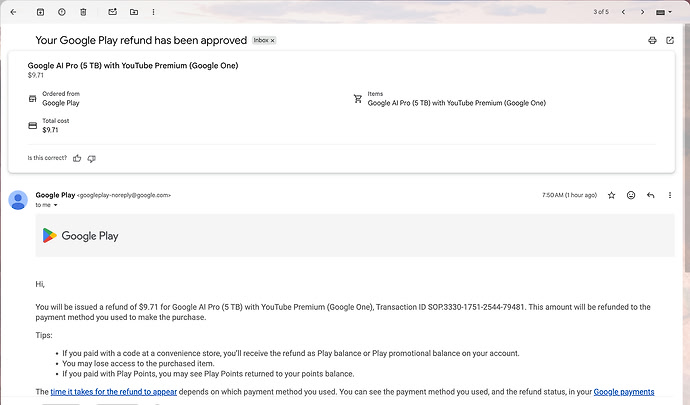Open the 'time it takes for the refund to appear' link
The width and height of the screenshot is (690, 405).
114,392
